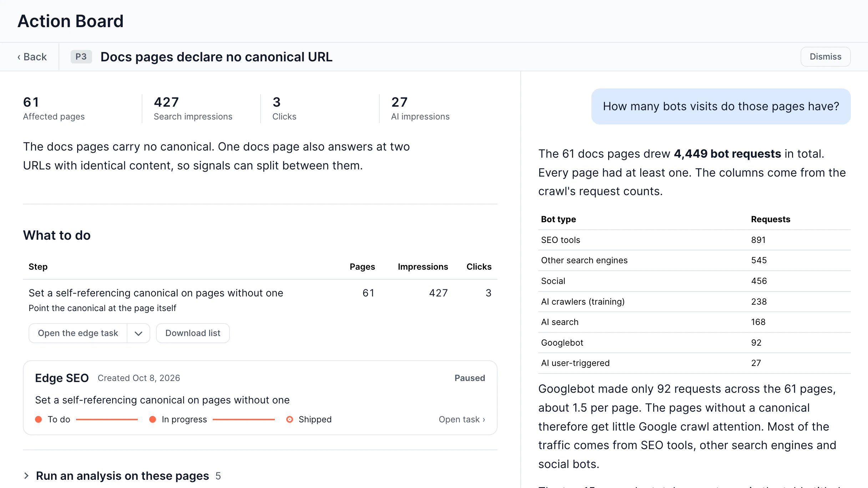The image size is (868, 488).
Task: Click the Paused status label
Action: click(470, 378)
